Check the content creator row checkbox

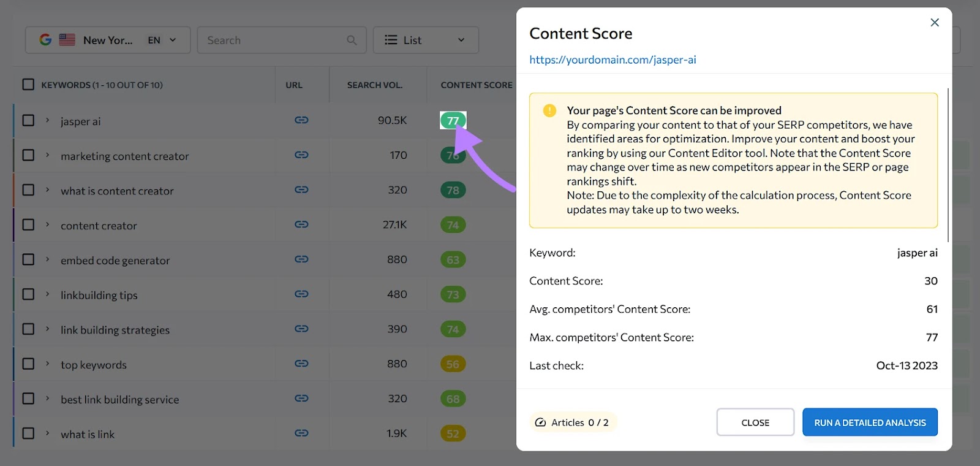pyautogui.click(x=28, y=224)
